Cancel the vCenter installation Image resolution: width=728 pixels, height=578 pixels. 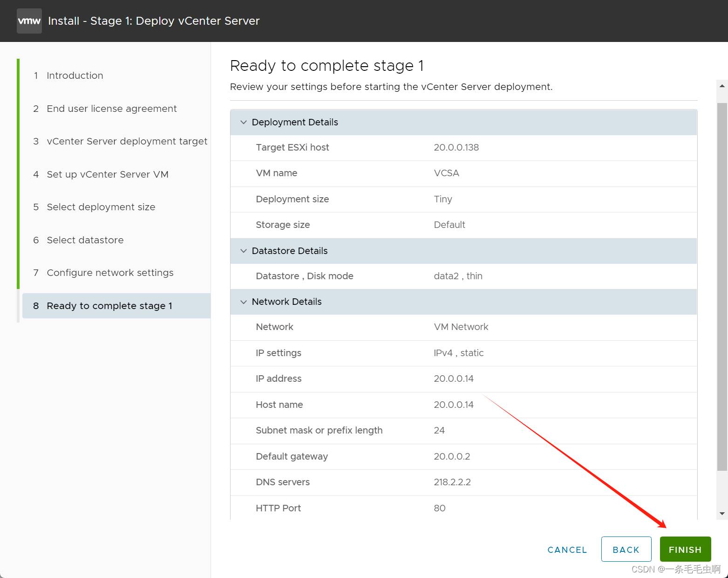point(567,550)
